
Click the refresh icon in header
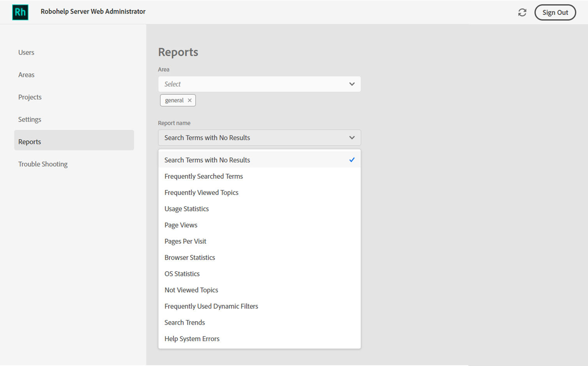[x=522, y=12]
